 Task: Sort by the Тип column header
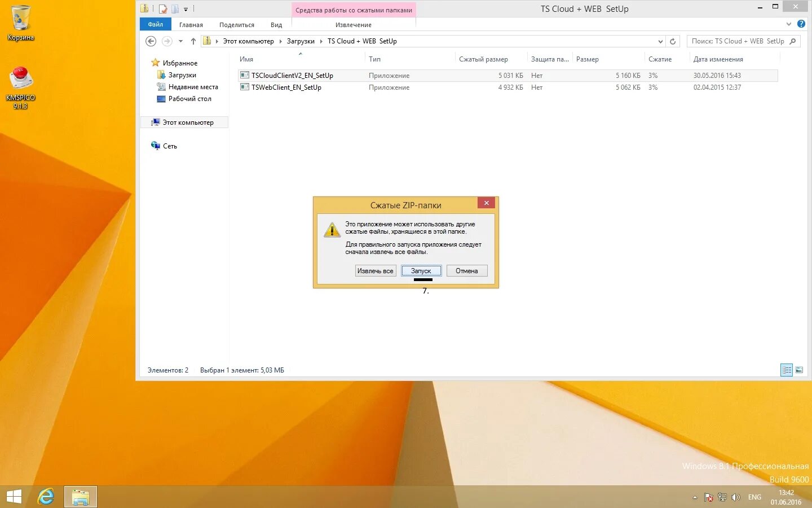(375, 59)
